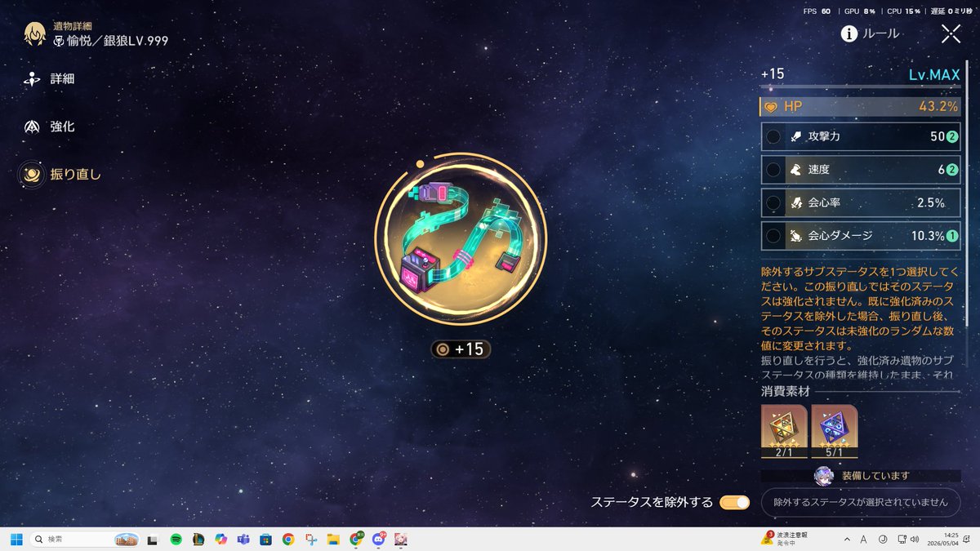Click the upgrade count badge on 攻撃力 row
This screenshot has height=551, width=980.
952,136
